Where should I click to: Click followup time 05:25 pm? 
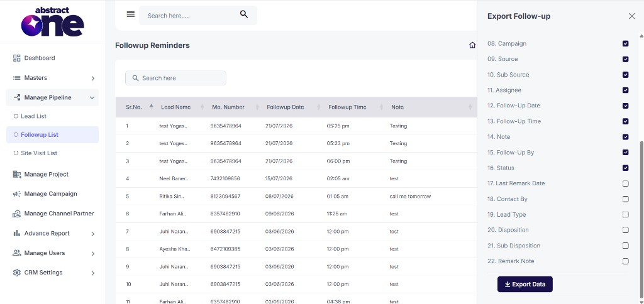coord(338,126)
